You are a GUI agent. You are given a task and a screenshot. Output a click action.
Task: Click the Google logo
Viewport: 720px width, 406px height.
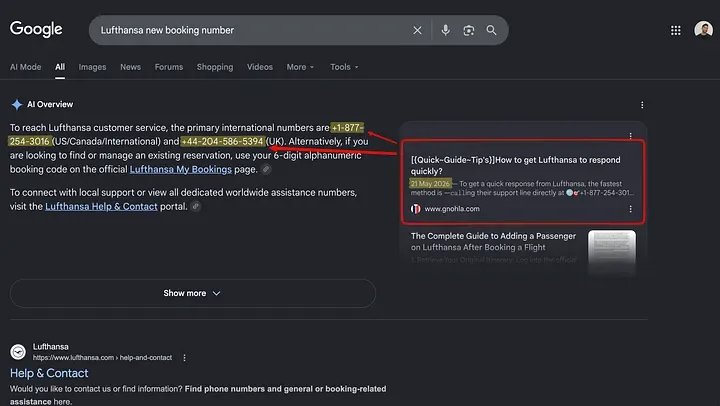(36, 29)
